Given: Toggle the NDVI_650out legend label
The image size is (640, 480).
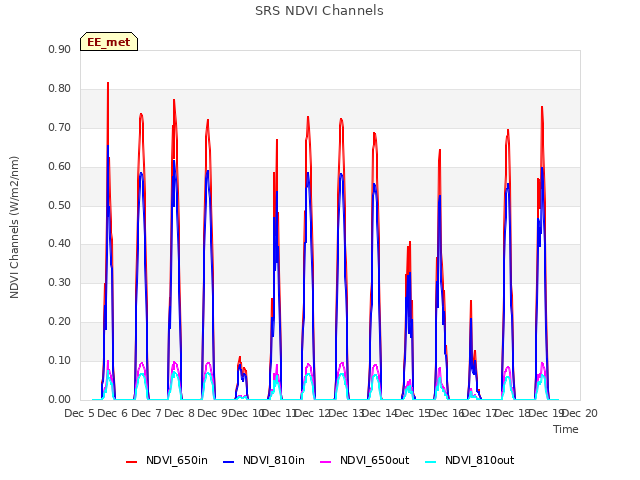Looking at the screenshot, I should click(x=374, y=460).
